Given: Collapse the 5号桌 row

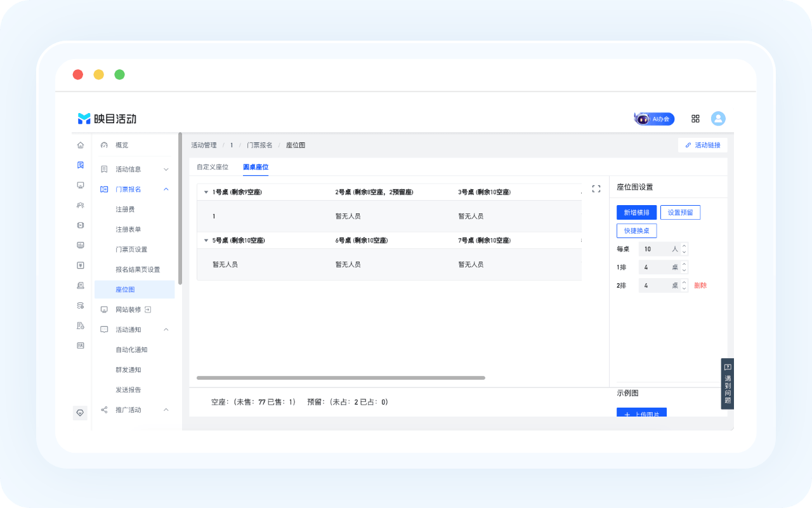Looking at the screenshot, I should click(x=206, y=241).
